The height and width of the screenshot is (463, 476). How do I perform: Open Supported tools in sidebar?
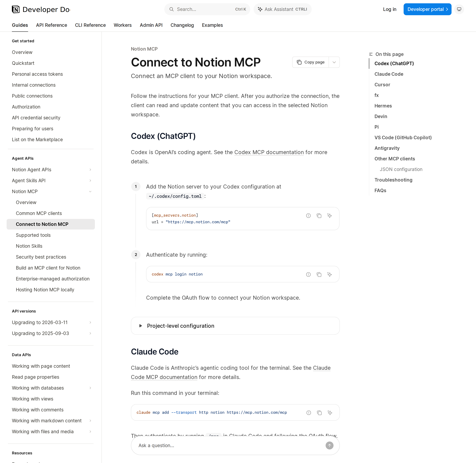33,235
